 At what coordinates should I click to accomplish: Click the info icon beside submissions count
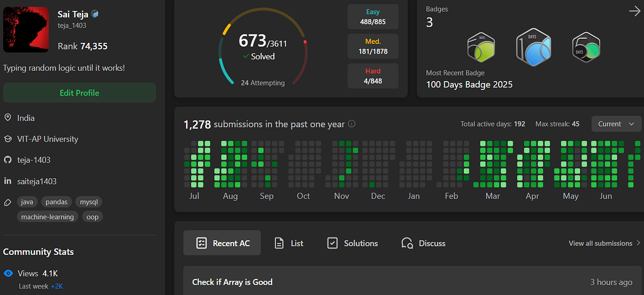coord(352,124)
